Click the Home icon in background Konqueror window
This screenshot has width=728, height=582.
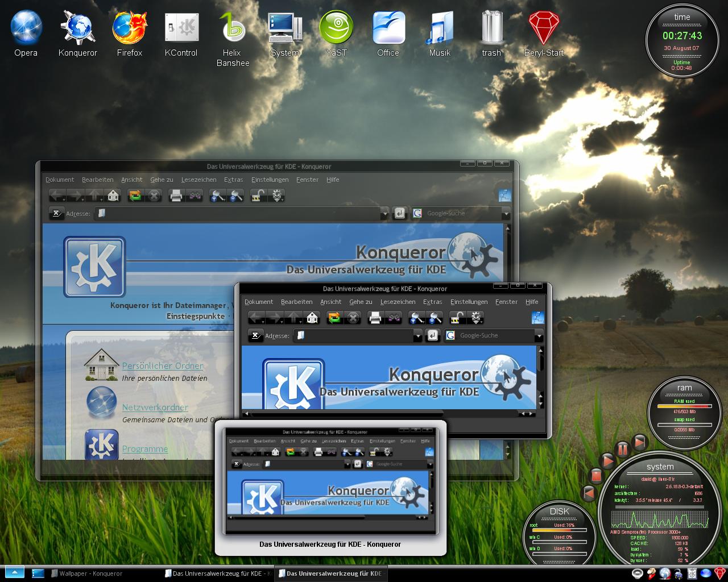pyautogui.click(x=113, y=196)
